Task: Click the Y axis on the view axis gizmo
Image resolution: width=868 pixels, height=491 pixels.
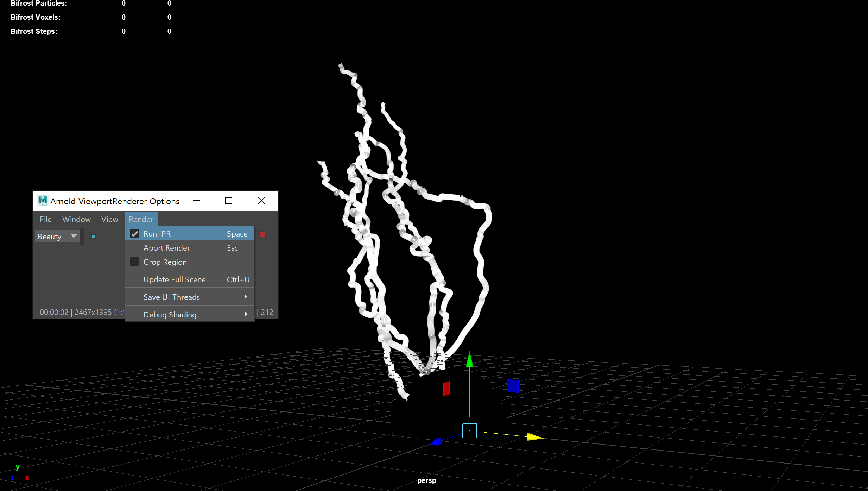Action: pyautogui.click(x=18, y=467)
